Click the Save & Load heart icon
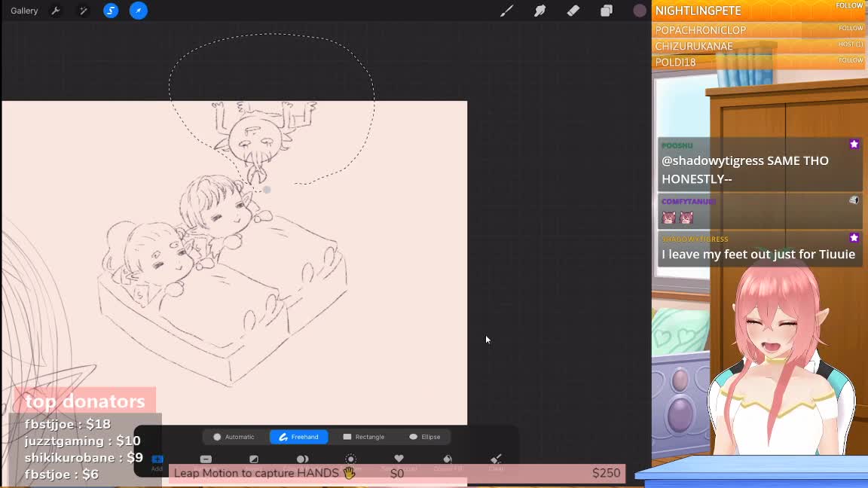Screen dimensions: 868x488 point(399,459)
